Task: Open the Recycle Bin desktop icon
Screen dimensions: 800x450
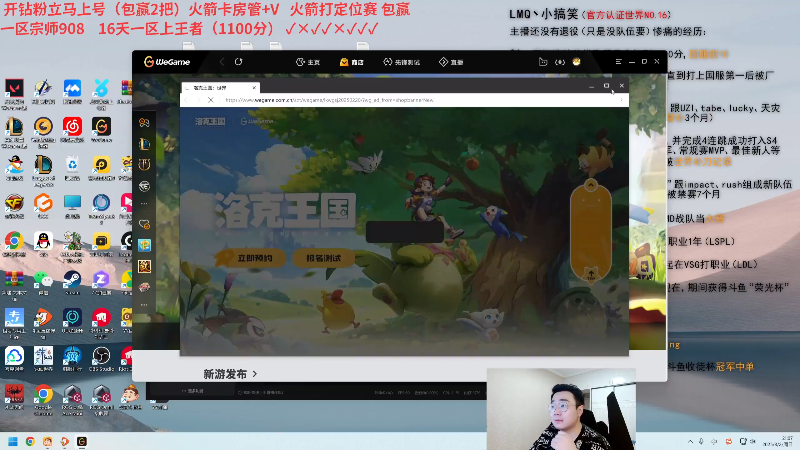Action: tap(72, 168)
